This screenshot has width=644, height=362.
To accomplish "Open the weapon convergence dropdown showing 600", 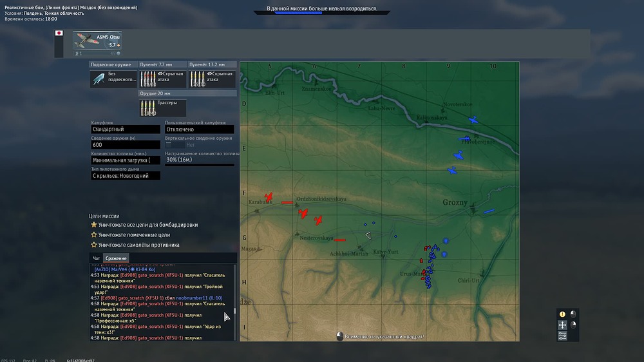I will 126,145.
